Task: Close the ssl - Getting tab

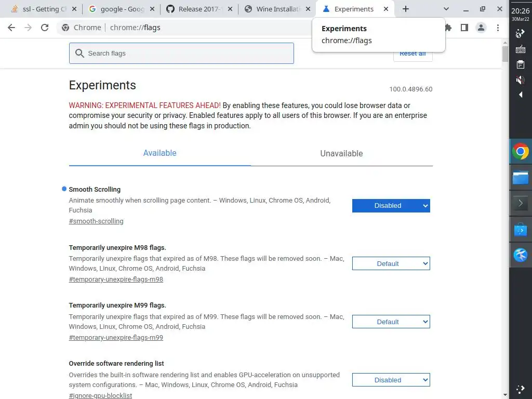Action: click(x=74, y=9)
